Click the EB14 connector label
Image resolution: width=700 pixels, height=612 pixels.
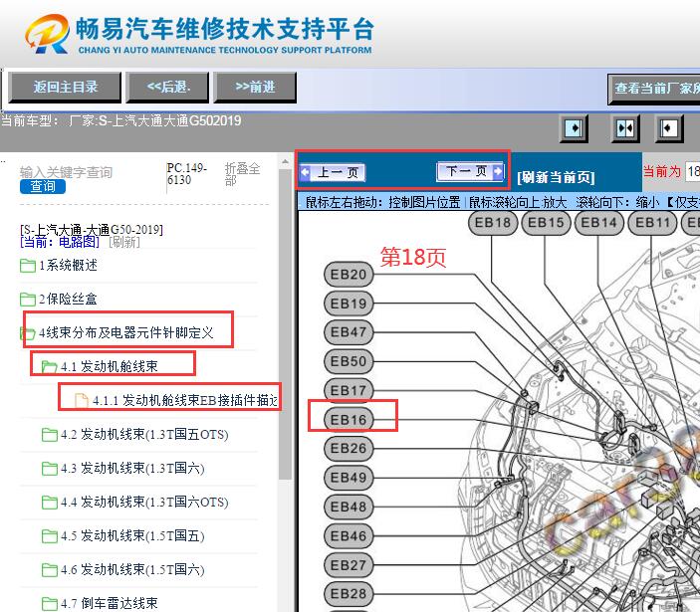tap(599, 223)
